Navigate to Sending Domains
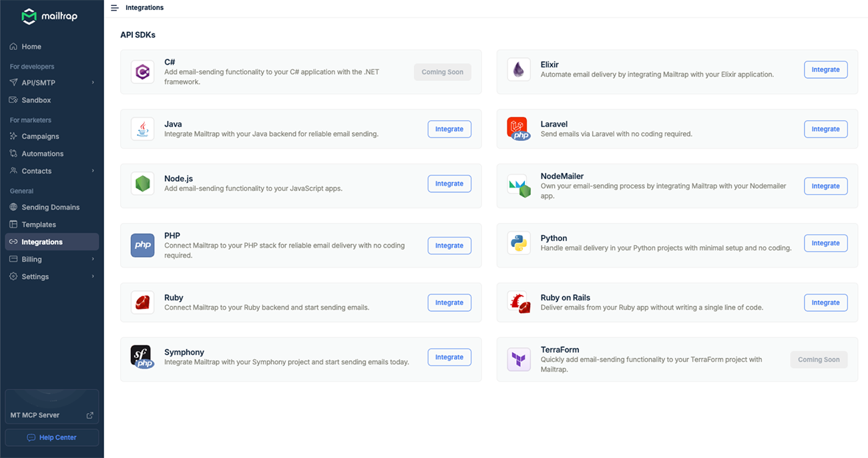 click(x=52, y=207)
